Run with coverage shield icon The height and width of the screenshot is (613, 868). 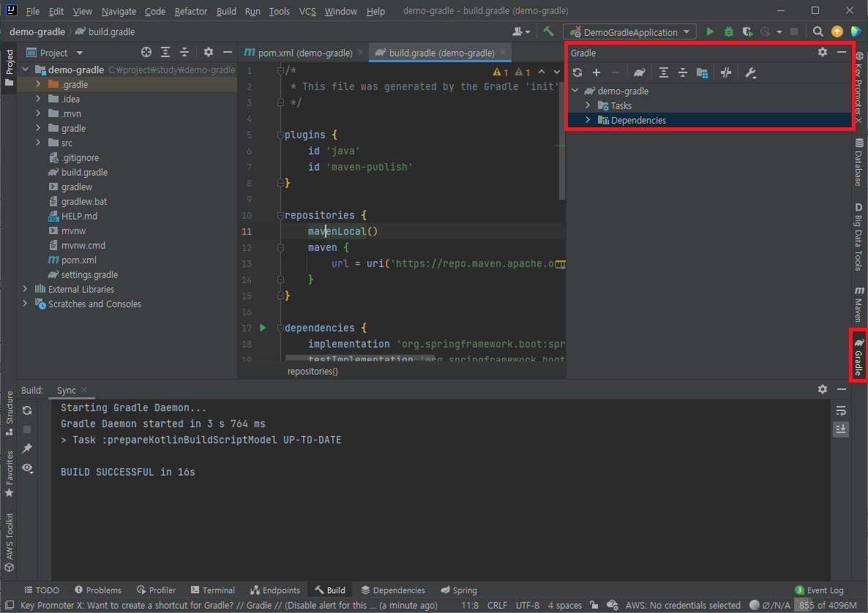click(x=747, y=32)
